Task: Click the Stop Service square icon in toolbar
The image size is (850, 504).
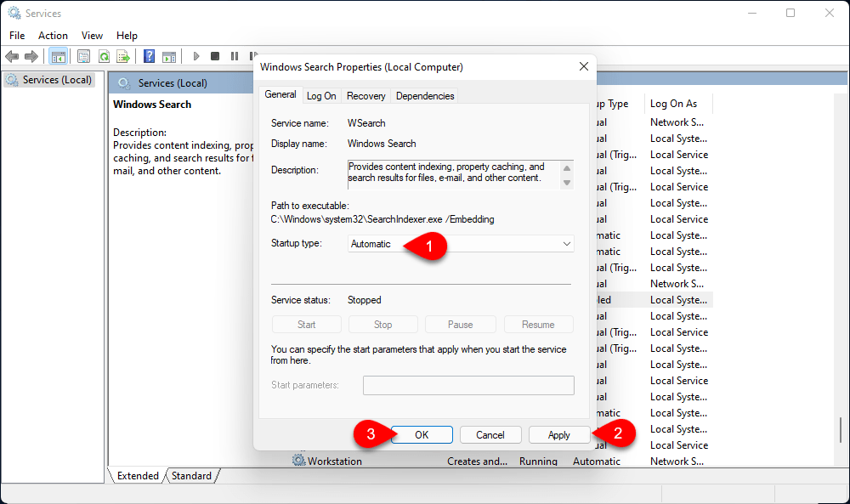Action: (x=215, y=56)
